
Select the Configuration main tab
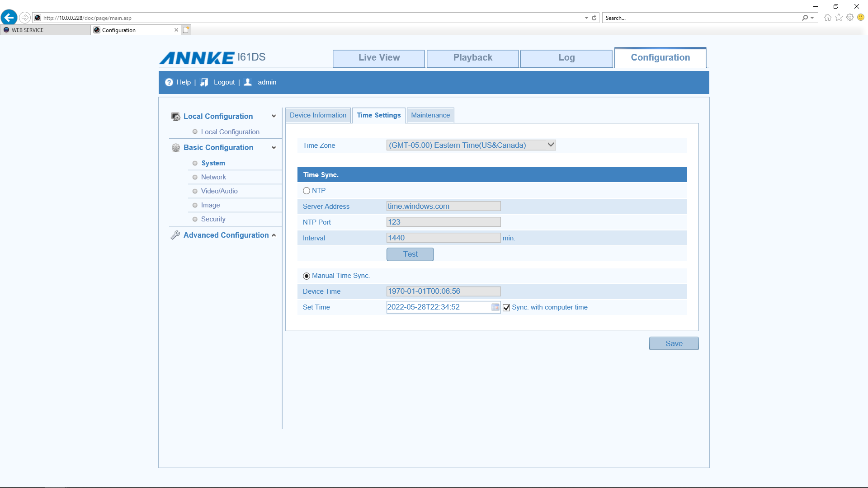point(660,58)
